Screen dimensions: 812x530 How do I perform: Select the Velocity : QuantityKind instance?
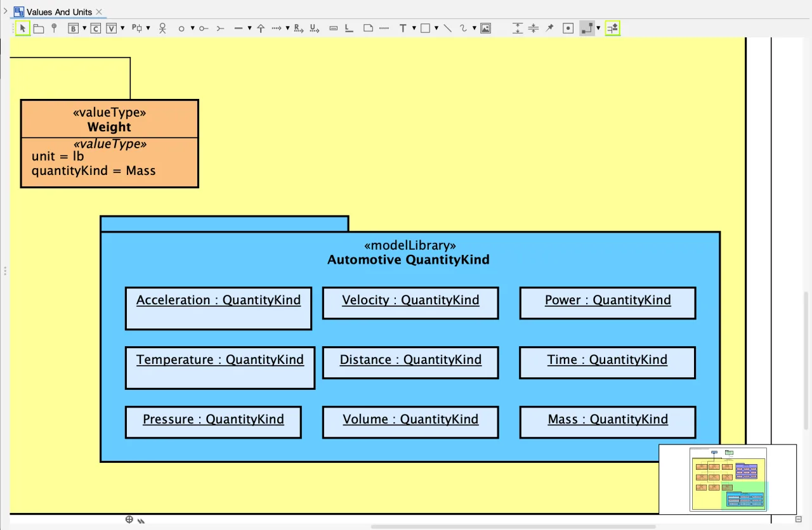(410, 303)
